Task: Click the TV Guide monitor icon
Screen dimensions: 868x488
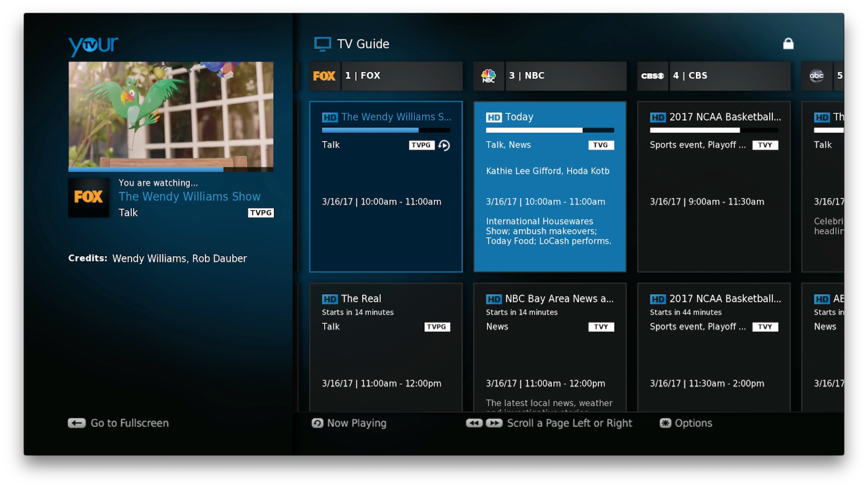Action: (321, 43)
